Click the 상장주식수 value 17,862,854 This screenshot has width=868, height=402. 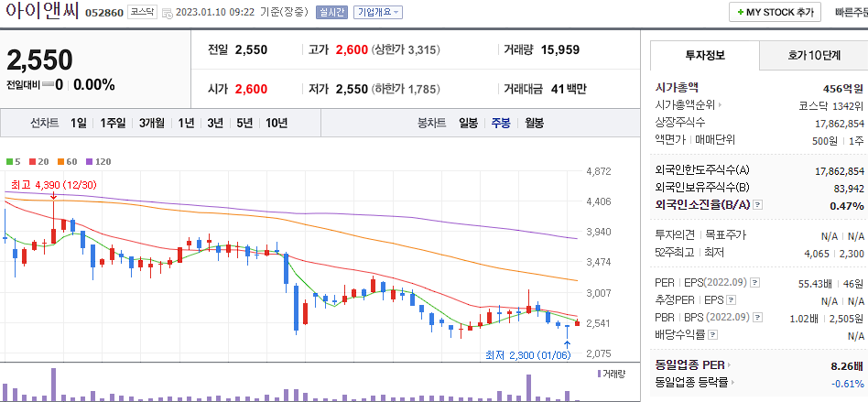(840, 124)
